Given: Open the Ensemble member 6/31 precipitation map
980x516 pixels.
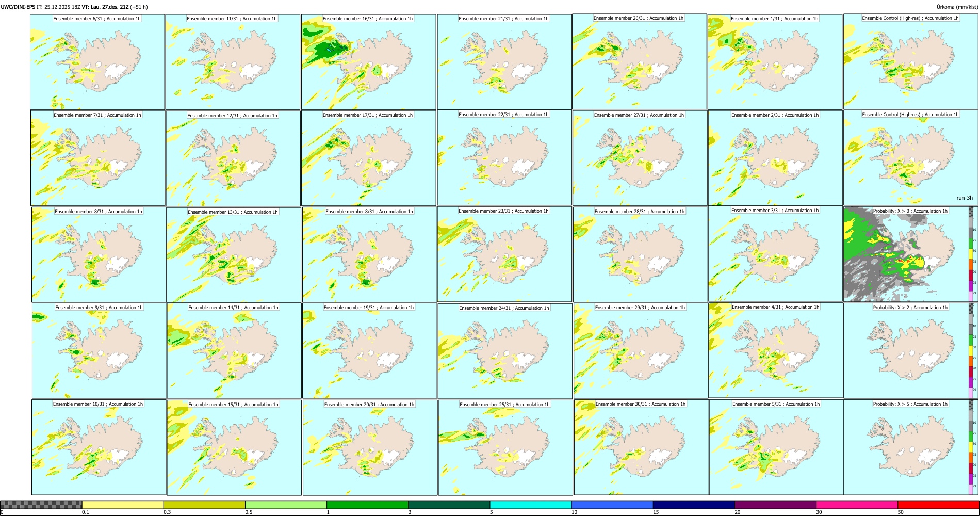Looking at the screenshot, I should (x=97, y=62).
